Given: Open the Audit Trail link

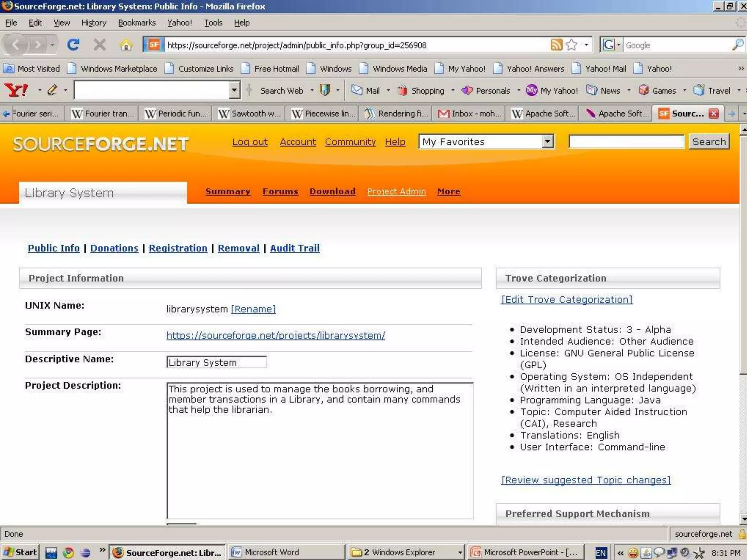Looking at the screenshot, I should click(x=295, y=248).
